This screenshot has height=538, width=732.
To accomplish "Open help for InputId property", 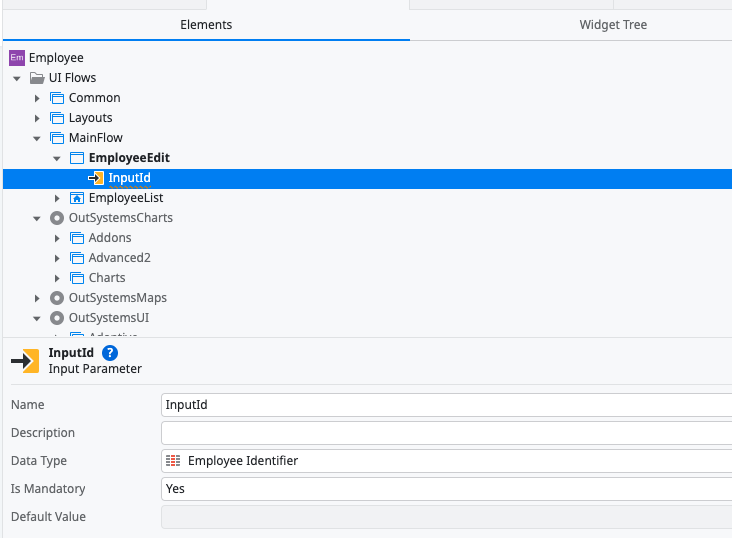I will [110, 353].
